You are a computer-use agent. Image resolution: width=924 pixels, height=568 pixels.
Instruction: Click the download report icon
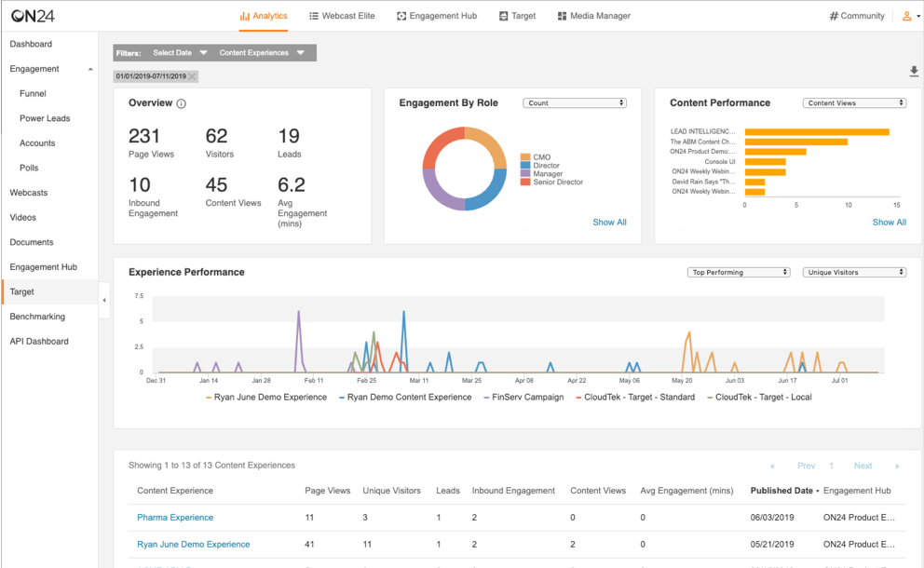914,72
